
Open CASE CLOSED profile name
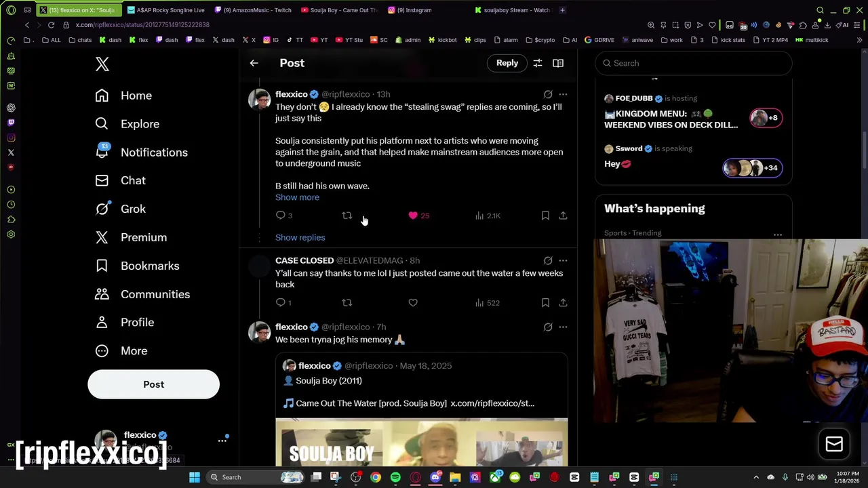click(304, 260)
